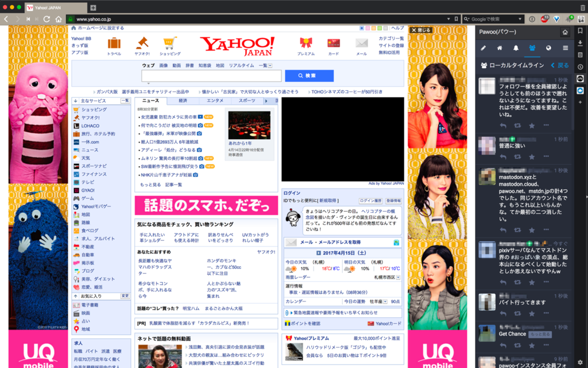
Task: Favourite the 普通に強い toot with star
Action: (x=532, y=156)
